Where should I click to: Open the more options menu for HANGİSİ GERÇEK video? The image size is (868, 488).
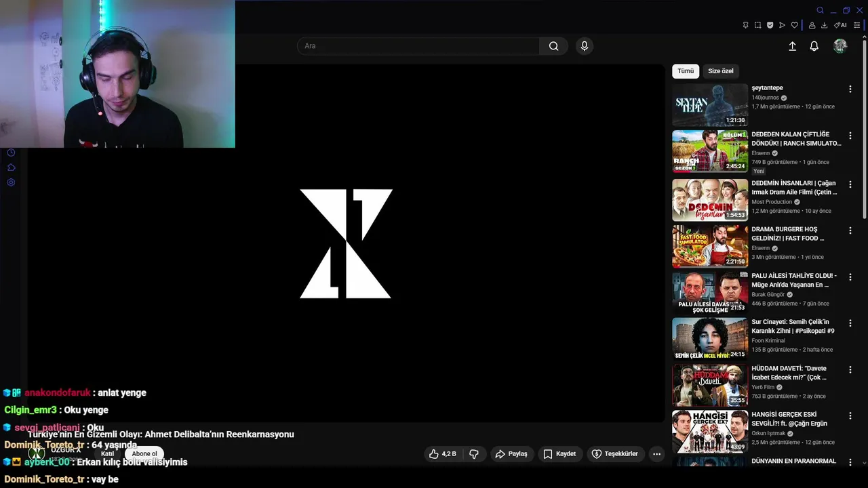click(850, 415)
